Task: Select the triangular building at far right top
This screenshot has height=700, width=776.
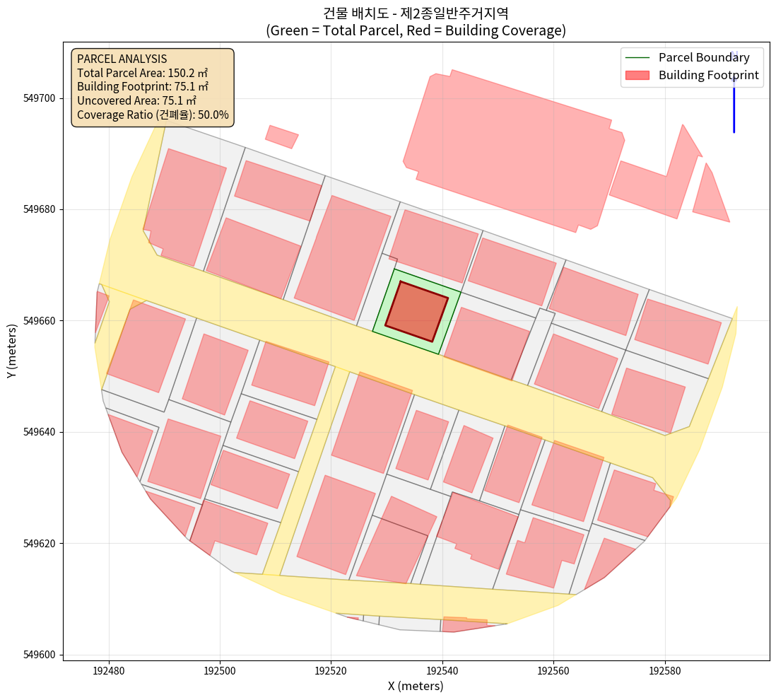Action: point(711,198)
